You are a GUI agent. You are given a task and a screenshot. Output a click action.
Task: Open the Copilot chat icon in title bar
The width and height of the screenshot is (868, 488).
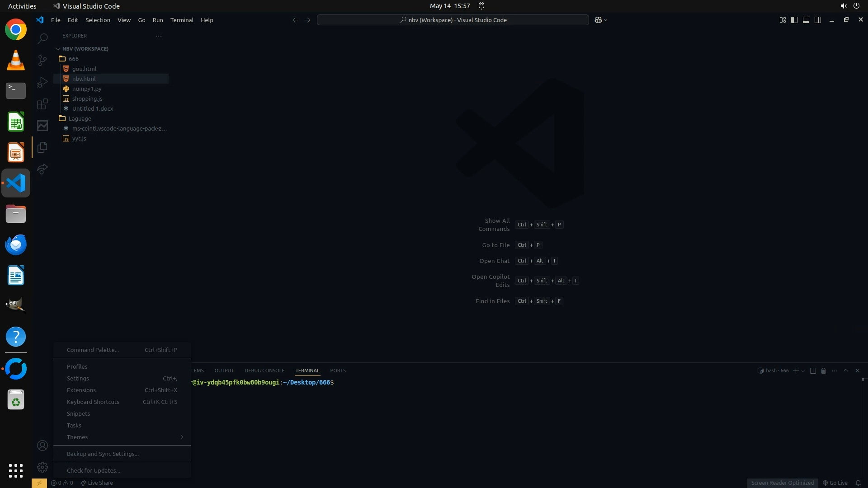[x=598, y=20]
